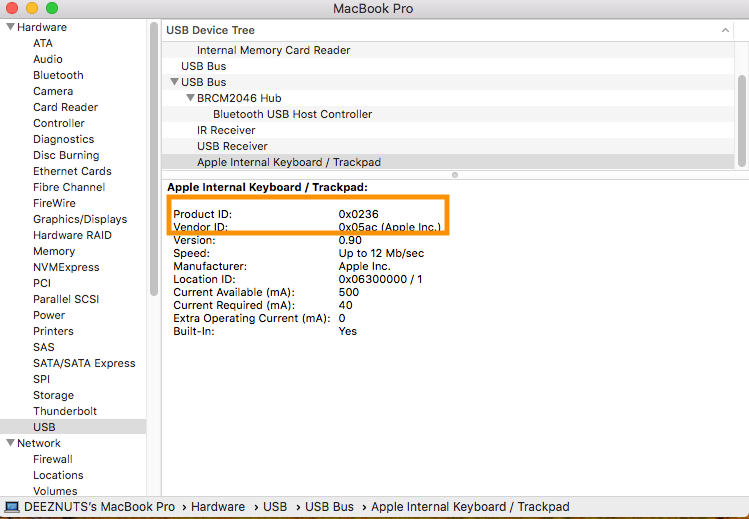This screenshot has width=749, height=519.
Task: Select the IR Receiver device
Action: [x=448, y=130]
